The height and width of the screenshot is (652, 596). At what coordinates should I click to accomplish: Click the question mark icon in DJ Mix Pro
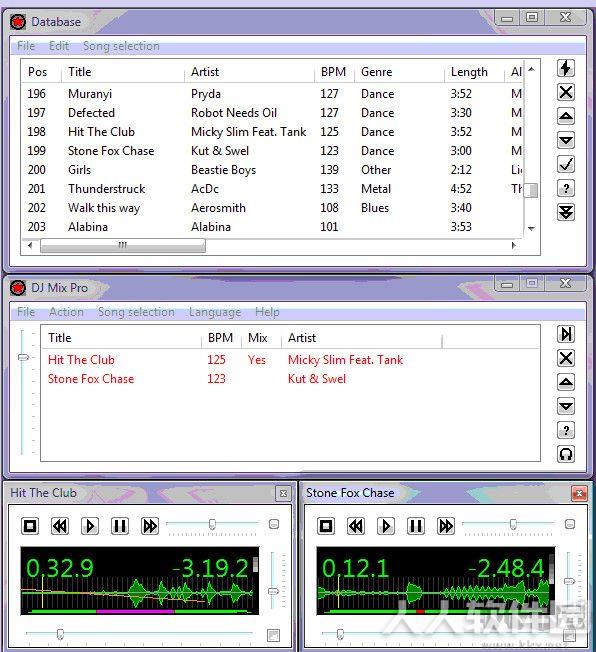tap(566, 430)
